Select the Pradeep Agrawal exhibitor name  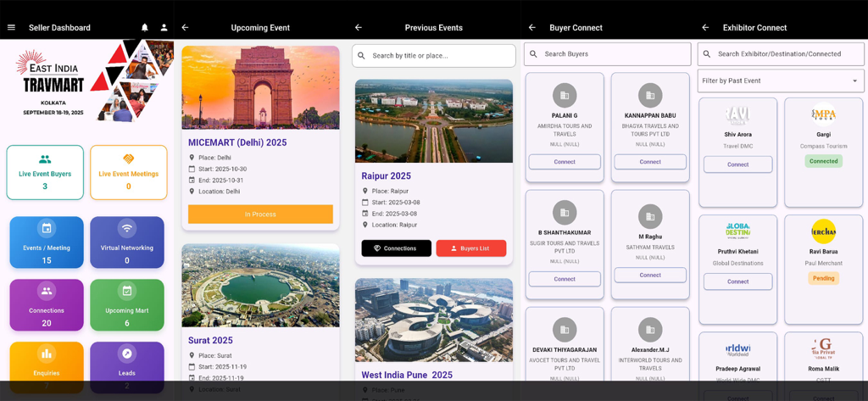tap(738, 369)
